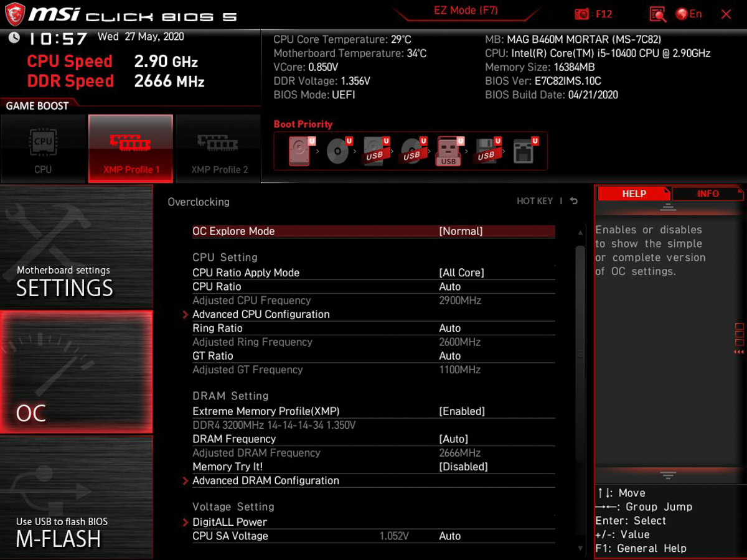Click the Adjusted Ring Frequency 2600MHz value

(x=460, y=342)
